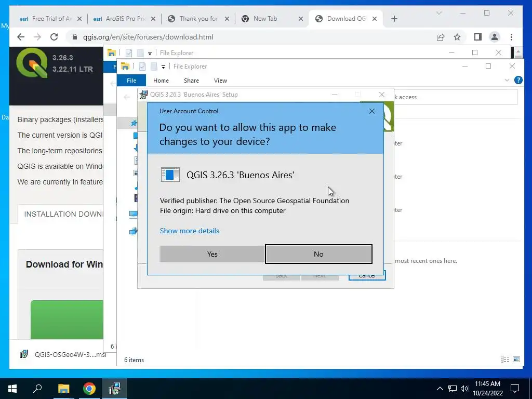Open File Explorer from taskbar

point(63,389)
